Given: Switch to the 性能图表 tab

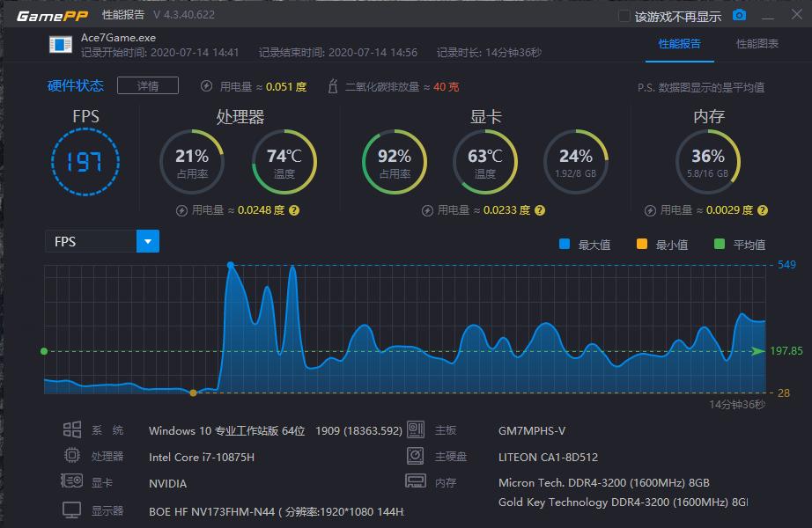Looking at the screenshot, I should click(759, 42).
